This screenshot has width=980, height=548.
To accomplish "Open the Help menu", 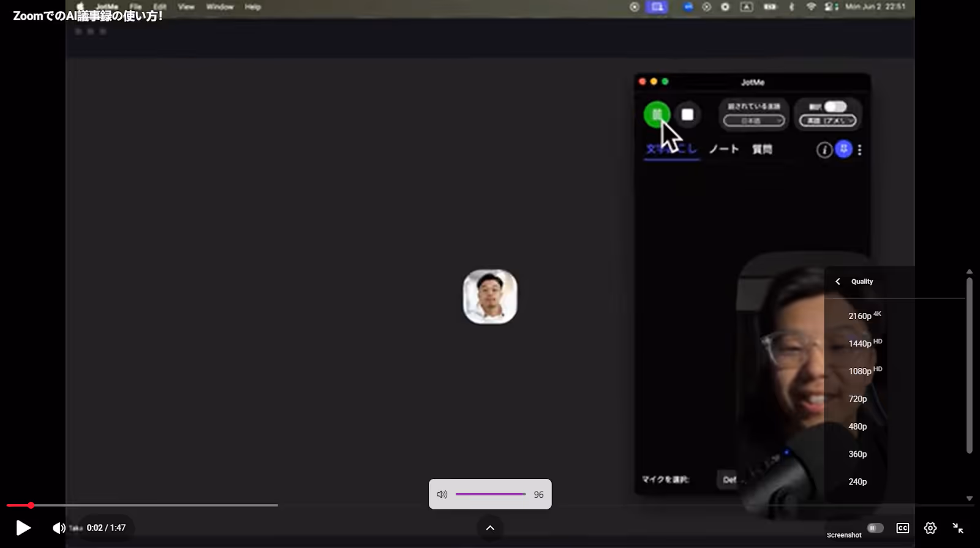I will tap(253, 7).
